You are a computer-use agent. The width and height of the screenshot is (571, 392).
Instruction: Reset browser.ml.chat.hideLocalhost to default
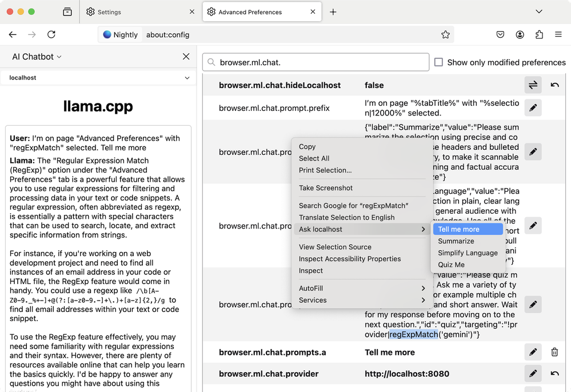[x=554, y=85]
